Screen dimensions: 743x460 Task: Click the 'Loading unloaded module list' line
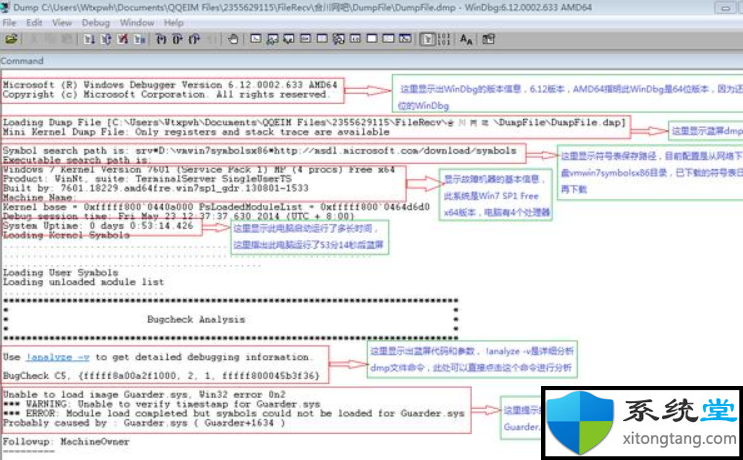pos(83,282)
